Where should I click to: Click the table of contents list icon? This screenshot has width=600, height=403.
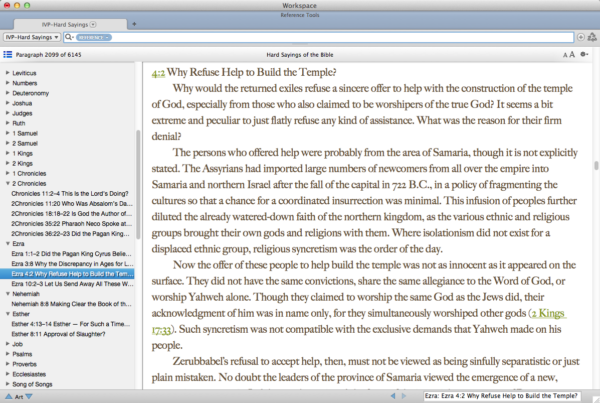tap(8, 53)
